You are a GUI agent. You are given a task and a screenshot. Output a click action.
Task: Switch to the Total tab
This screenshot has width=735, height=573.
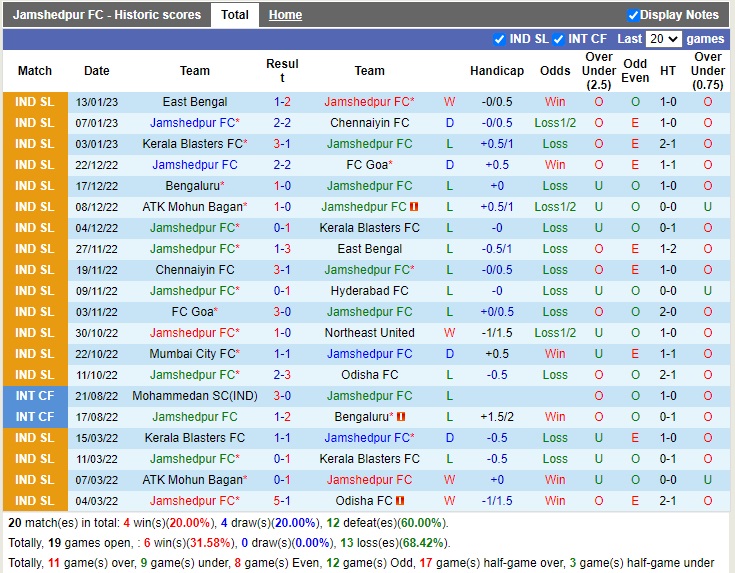(x=235, y=15)
